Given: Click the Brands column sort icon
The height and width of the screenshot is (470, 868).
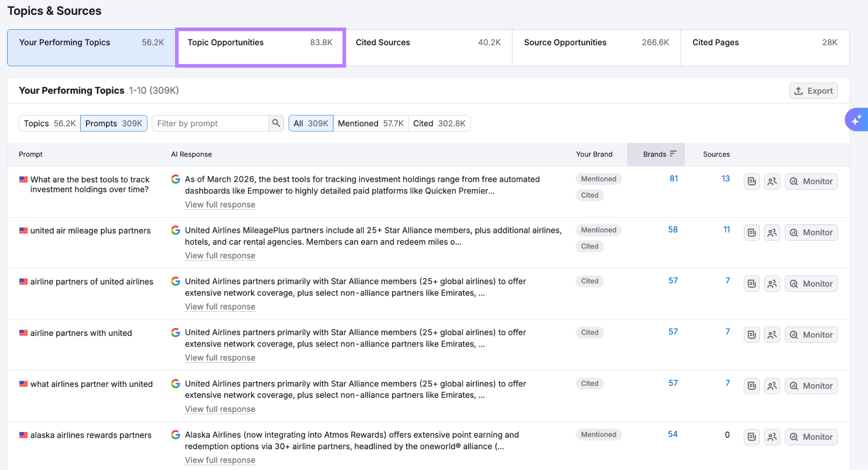Looking at the screenshot, I should [x=673, y=154].
